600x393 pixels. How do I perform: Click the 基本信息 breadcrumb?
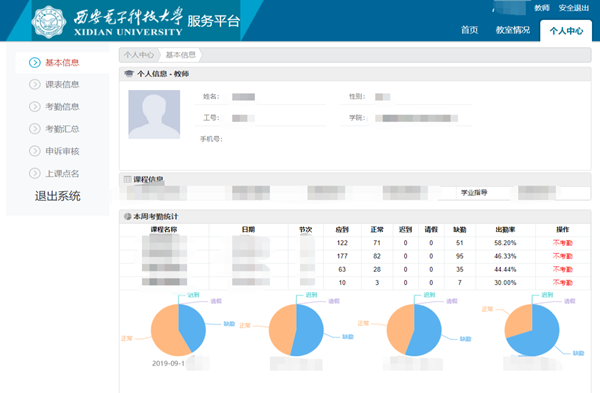coord(181,55)
